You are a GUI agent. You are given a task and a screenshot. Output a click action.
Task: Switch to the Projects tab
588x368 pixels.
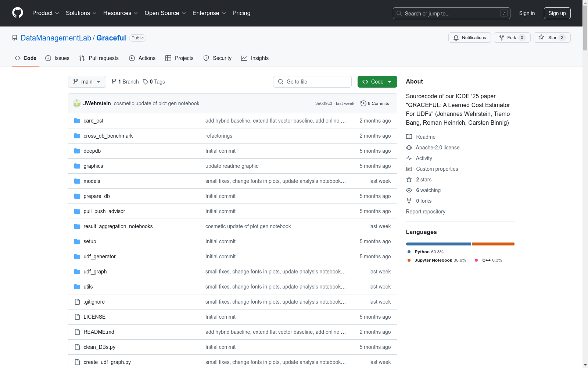(x=179, y=58)
